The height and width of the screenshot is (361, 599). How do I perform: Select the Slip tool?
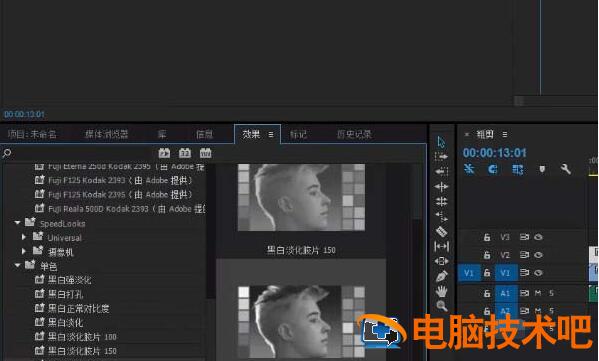pos(441,246)
